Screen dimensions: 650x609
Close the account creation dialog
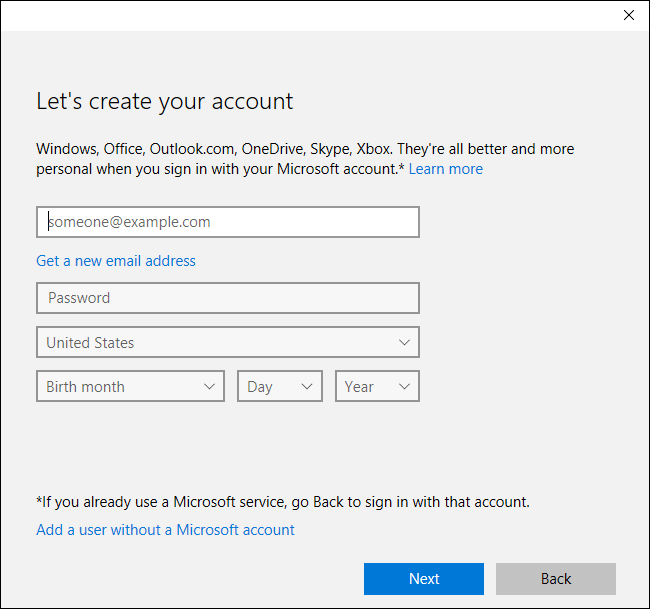(628, 15)
